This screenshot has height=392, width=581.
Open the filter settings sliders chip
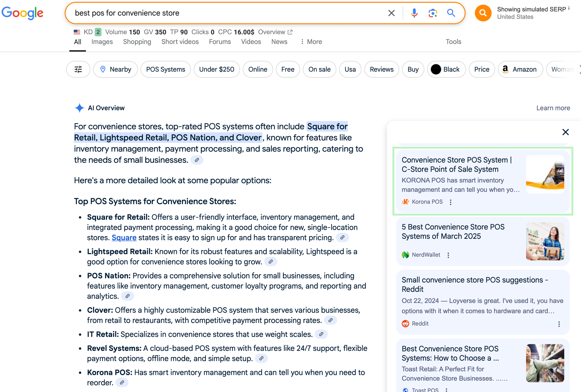pyautogui.click(x=78, y=70)
